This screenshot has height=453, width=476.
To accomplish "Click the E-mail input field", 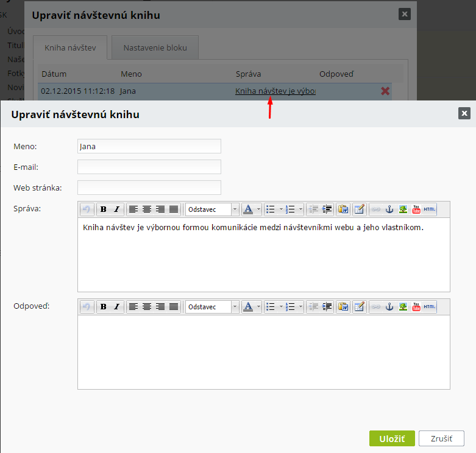I will 149,167.
